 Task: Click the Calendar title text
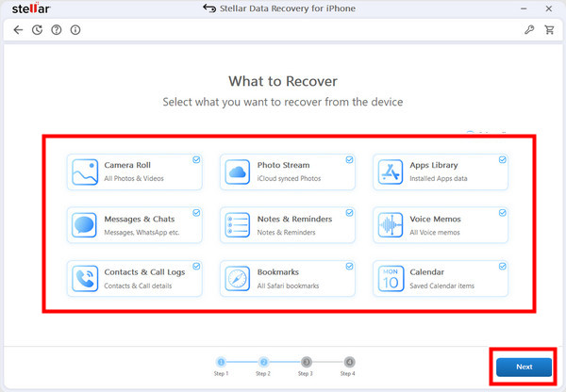point(426,272)
